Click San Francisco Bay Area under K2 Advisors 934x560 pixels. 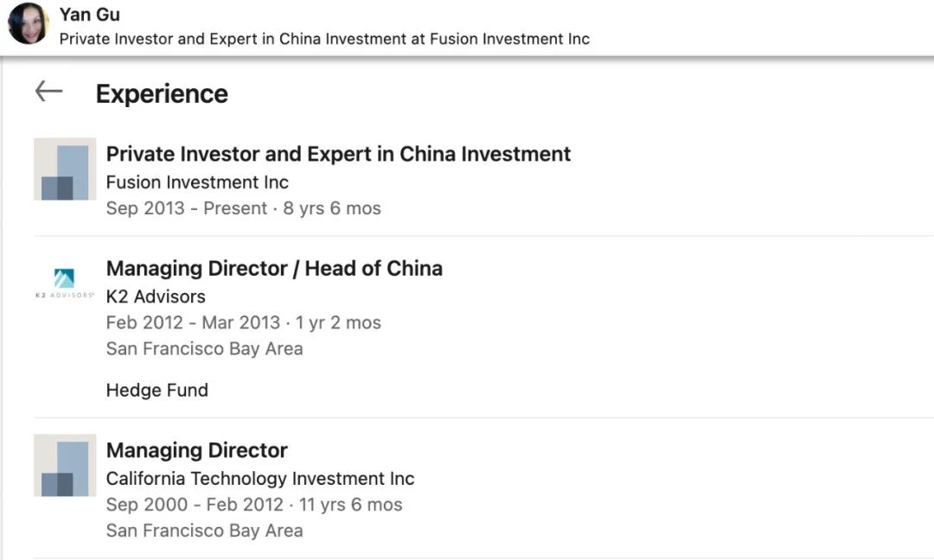204,349
